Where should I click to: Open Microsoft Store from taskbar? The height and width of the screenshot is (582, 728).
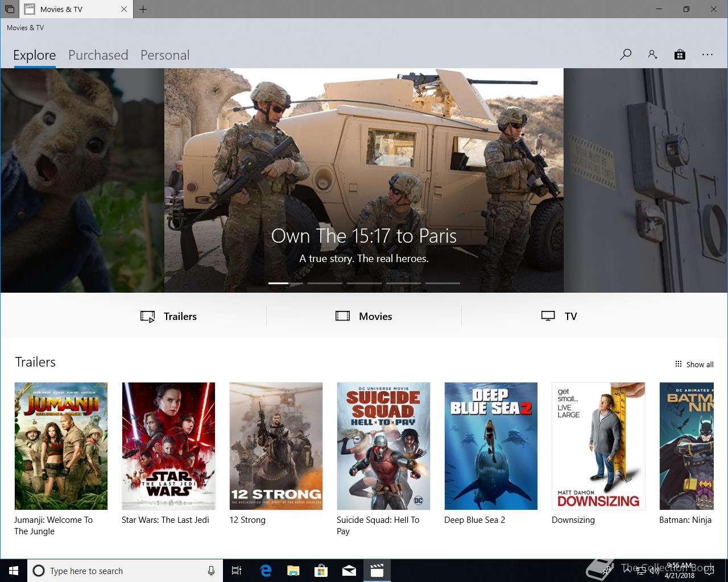(x=321, y=571)
